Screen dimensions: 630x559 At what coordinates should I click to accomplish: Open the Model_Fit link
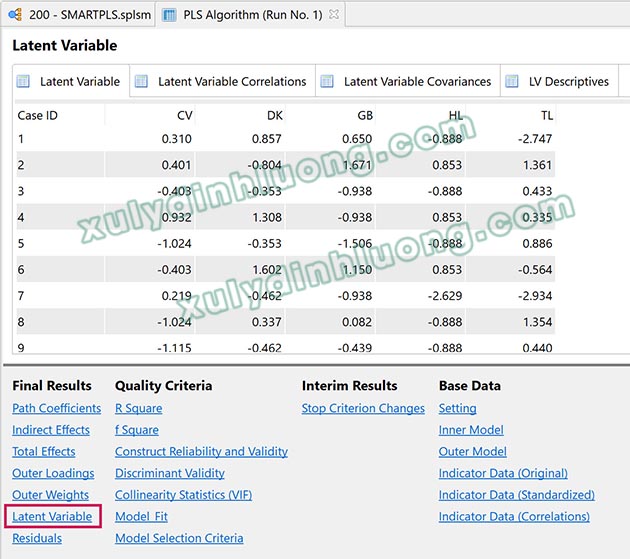141,516
